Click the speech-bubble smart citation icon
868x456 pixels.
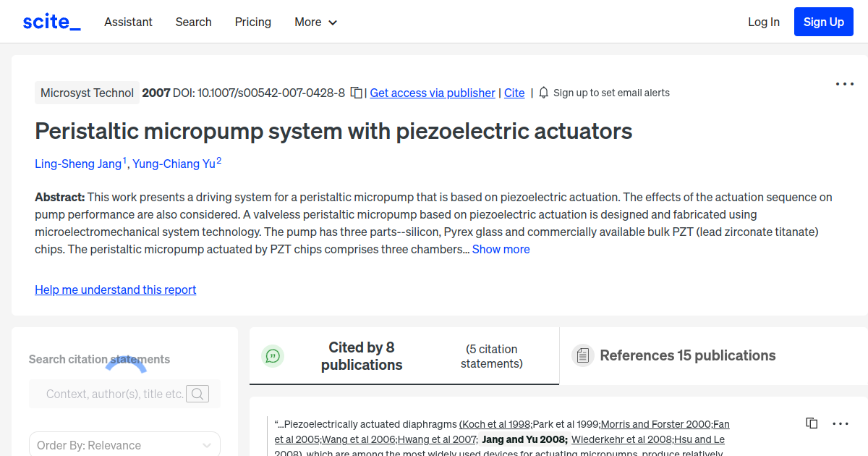[273, 355]
